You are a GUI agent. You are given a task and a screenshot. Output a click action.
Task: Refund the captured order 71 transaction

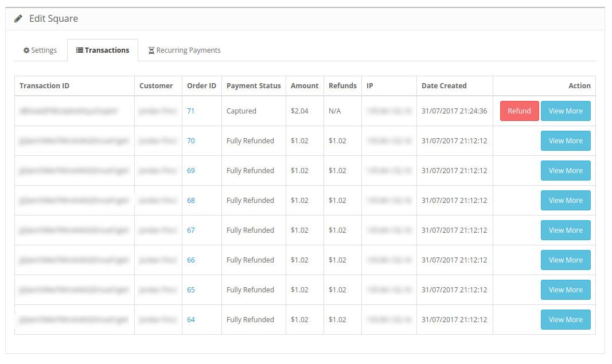(x=519, y=111)
